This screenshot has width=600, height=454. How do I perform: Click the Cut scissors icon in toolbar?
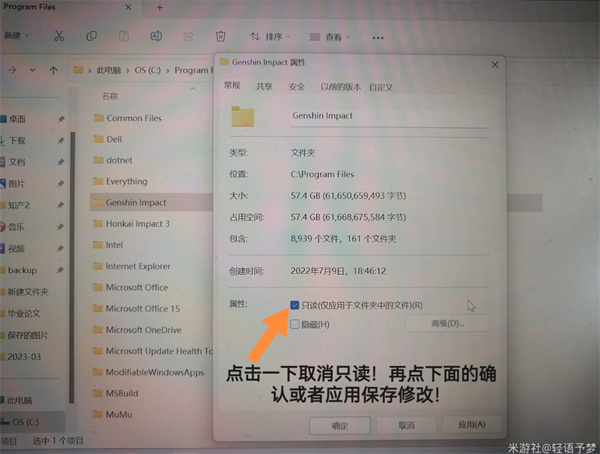(59, 36)
